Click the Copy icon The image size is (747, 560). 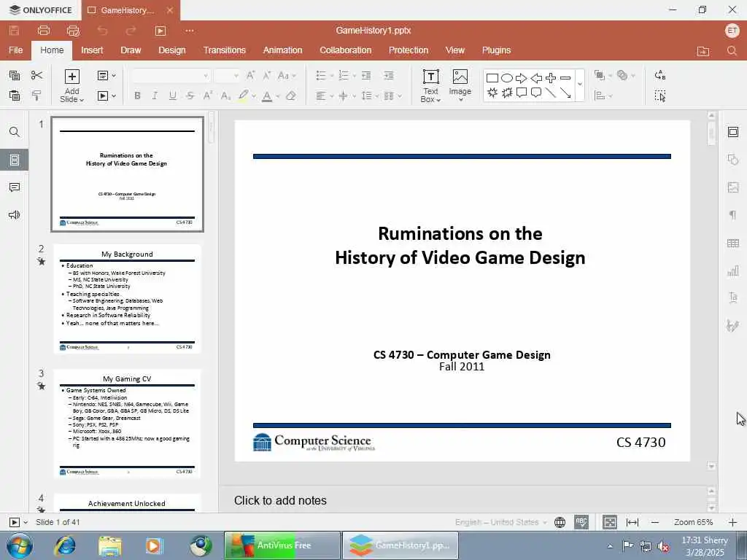pos(15,75)
